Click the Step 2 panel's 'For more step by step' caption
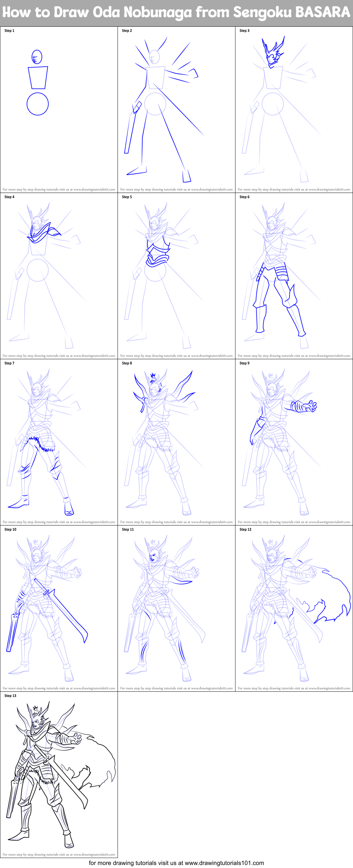Viewport: 353px width, 868px height. [x=176, y=189]
